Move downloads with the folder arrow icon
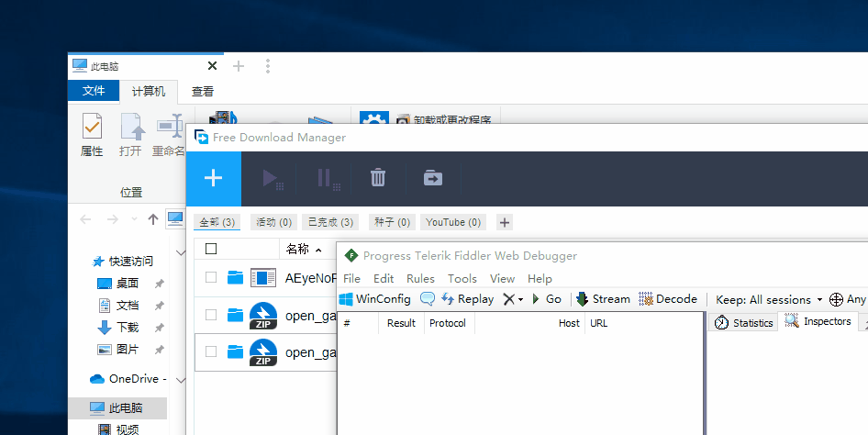 [433, 178]
